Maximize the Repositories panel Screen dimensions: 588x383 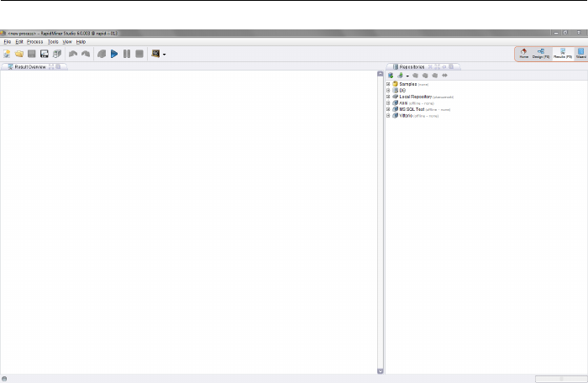[438, 66]
